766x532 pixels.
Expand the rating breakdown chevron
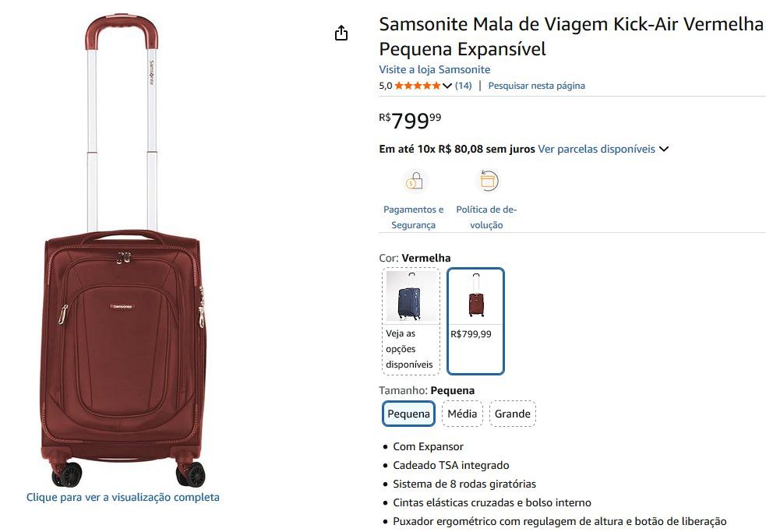pyautogui.click(x=447, y=86)
